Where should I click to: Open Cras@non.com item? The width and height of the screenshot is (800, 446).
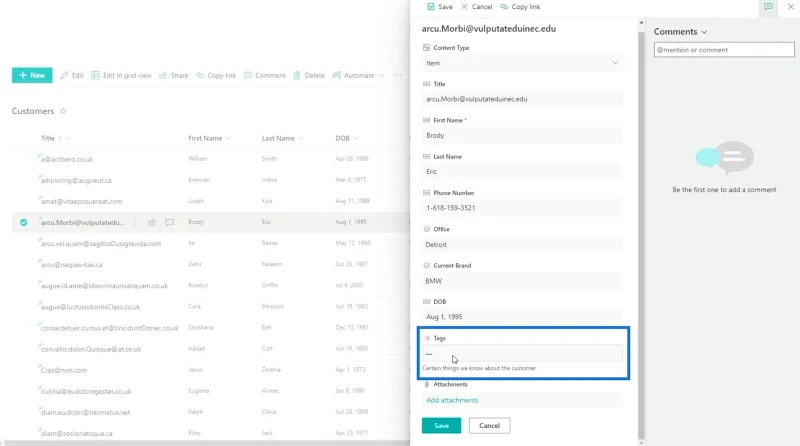[x=64, y=370]
